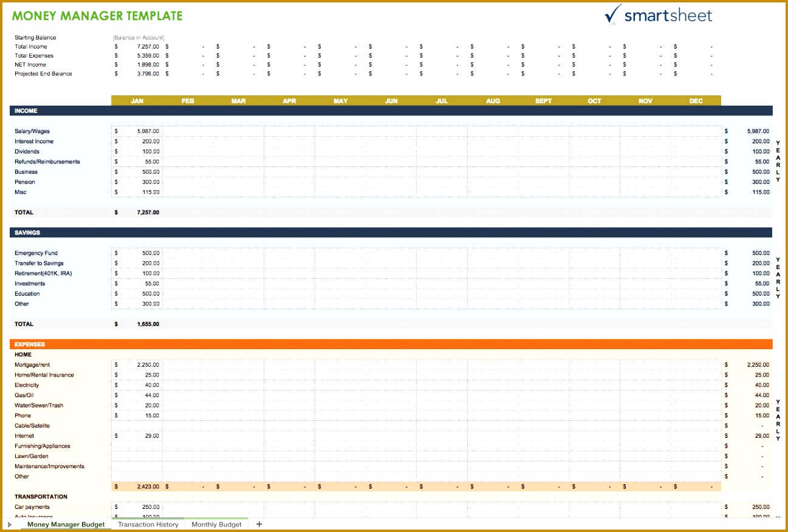Select the NOV column header
788x532 pixels.
pos(645,101)
